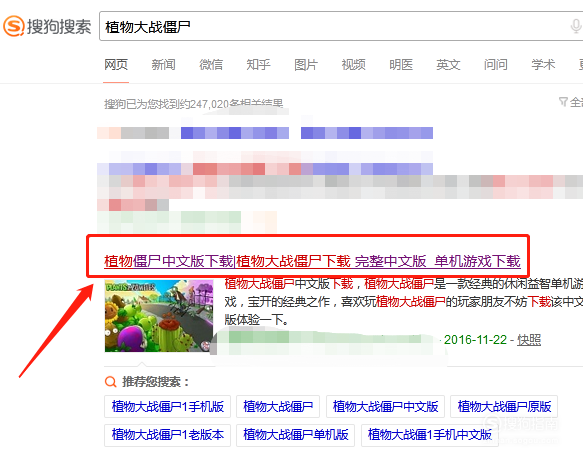Select suggestion 植物大战僵尸1手机版
This screenshot has height=470, width=583.
tap(168, 406)
